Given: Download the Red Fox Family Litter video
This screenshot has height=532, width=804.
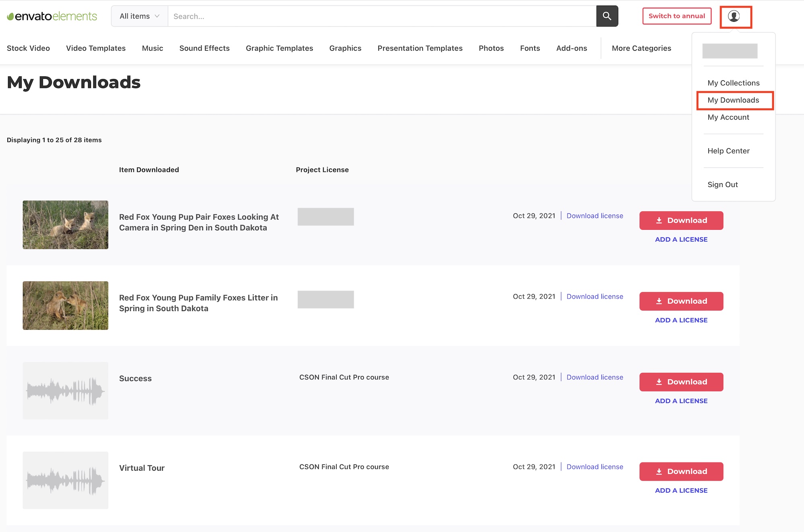Looking at the screenshot, I should click(681, 301).
